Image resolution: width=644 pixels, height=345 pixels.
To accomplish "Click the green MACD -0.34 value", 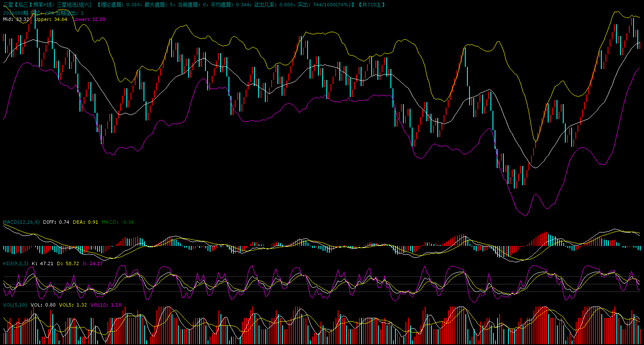I will [x=118, y=222].
